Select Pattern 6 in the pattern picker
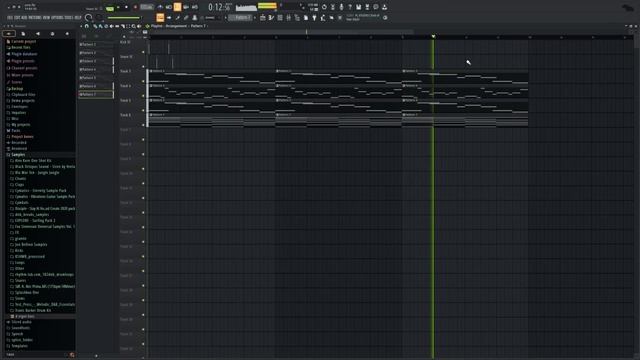The width and height of the screenshot is (640, 360). [x=96, y=86]
